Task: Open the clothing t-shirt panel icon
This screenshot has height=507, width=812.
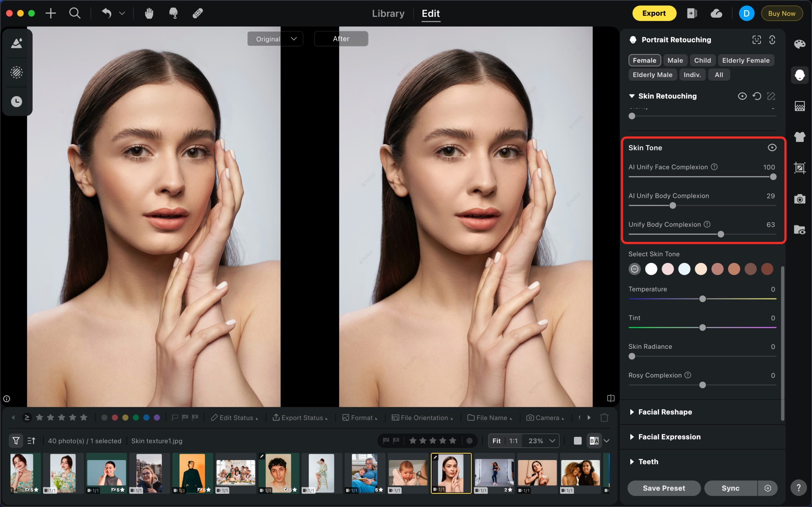Action: [x=800, y=137]
